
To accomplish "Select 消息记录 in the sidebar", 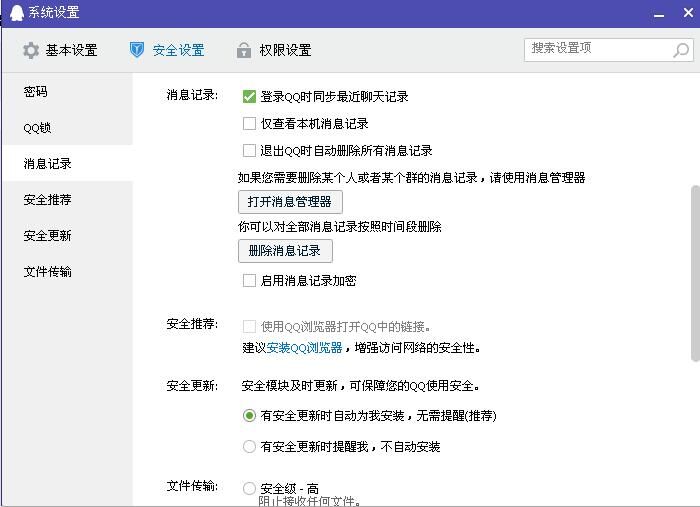I will point(67,164).
